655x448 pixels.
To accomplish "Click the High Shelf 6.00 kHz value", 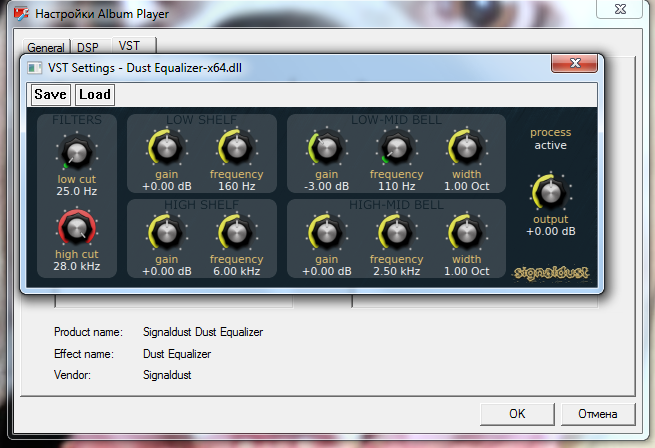I will click(237, 271).
